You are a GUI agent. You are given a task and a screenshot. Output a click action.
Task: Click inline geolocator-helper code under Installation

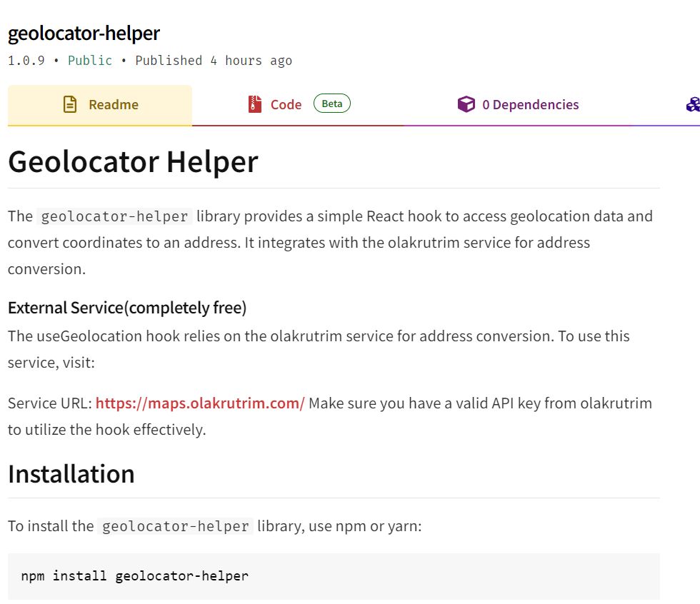click(176, 526)
